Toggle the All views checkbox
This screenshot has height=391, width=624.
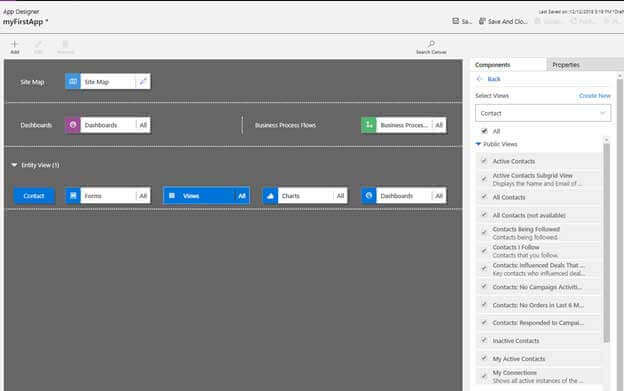tap(484, 131)
